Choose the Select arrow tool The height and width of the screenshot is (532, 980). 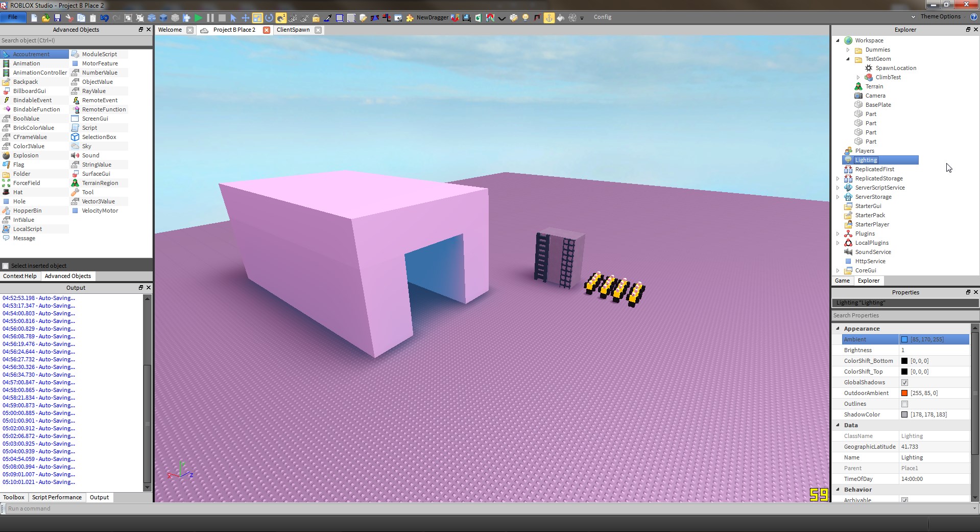(x=234, y=18)
